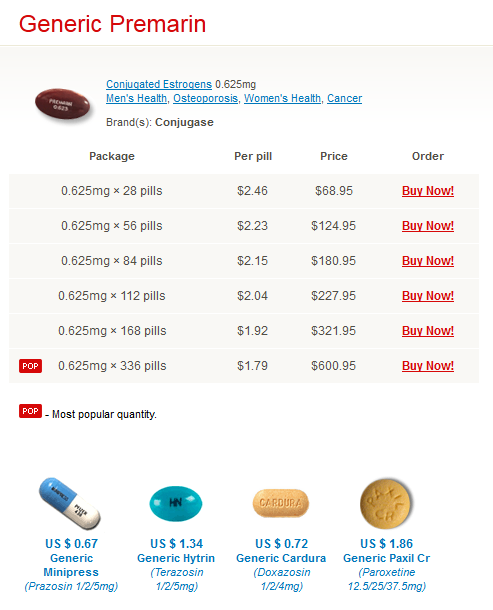Buy Now for the 112 pills package
Image resolution: width=493 pixels, height=610 pixels.
pos(428,296)
